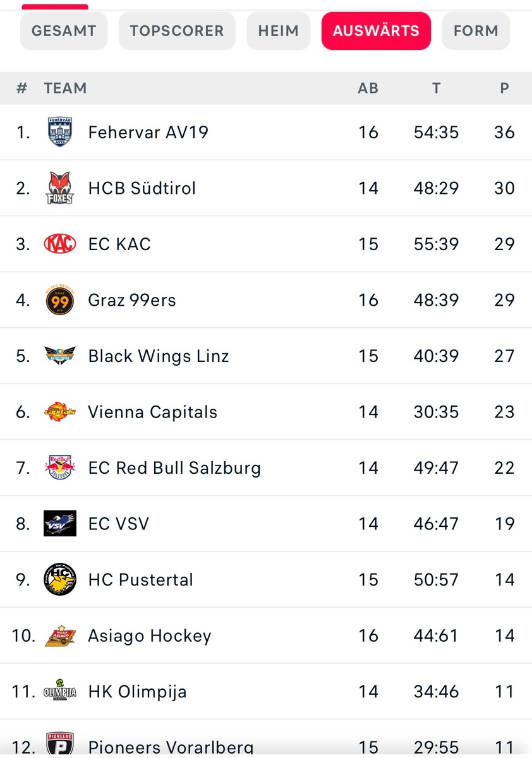Select the HK Olimpija logo
Image resolution: width=532 pixels, height=758 pixels.
(x=60, y=691)
